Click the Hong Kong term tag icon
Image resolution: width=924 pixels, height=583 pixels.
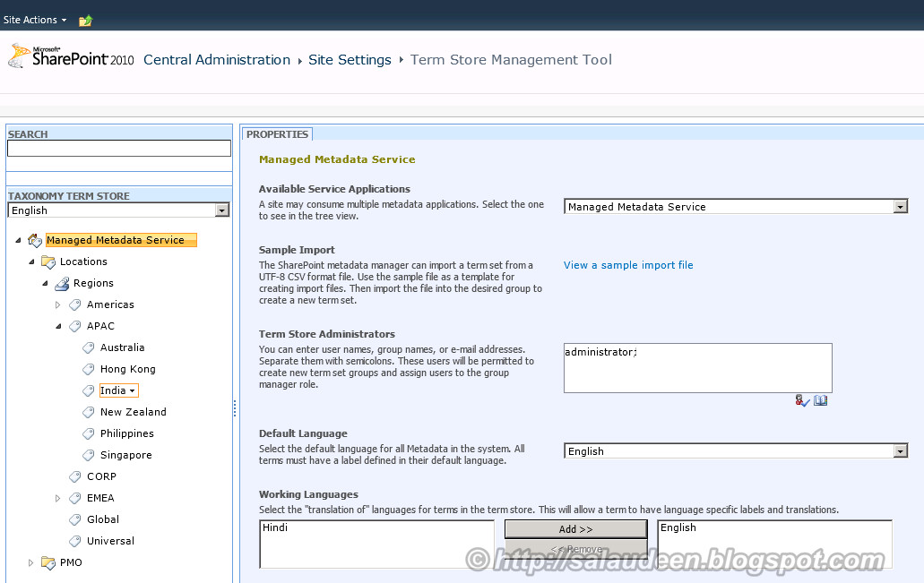point(89,369)
